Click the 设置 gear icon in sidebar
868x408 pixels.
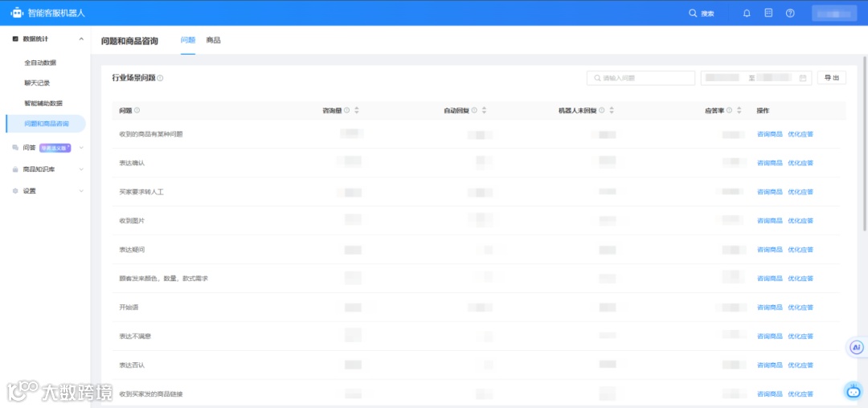point(15,190)
